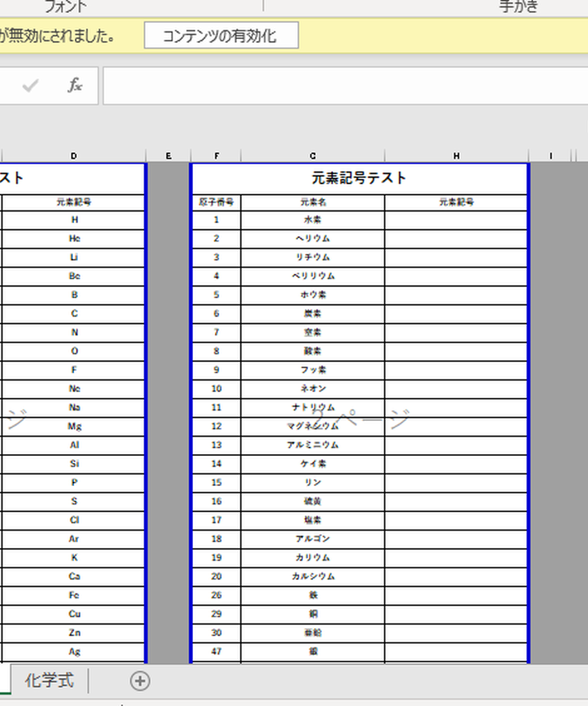Viewport: 588px width, 706px height.
Task: Click the symbol cell Fe
Action: click(73, 595)
